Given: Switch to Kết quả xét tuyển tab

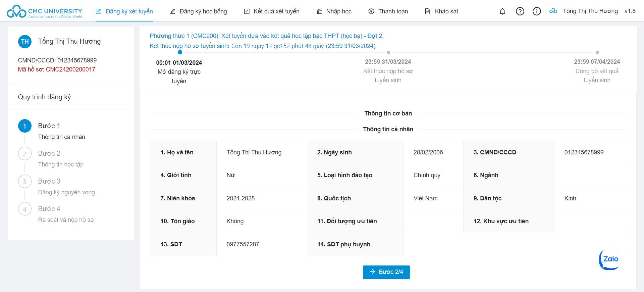Looking at the screenshot, I should click(272, 11).
